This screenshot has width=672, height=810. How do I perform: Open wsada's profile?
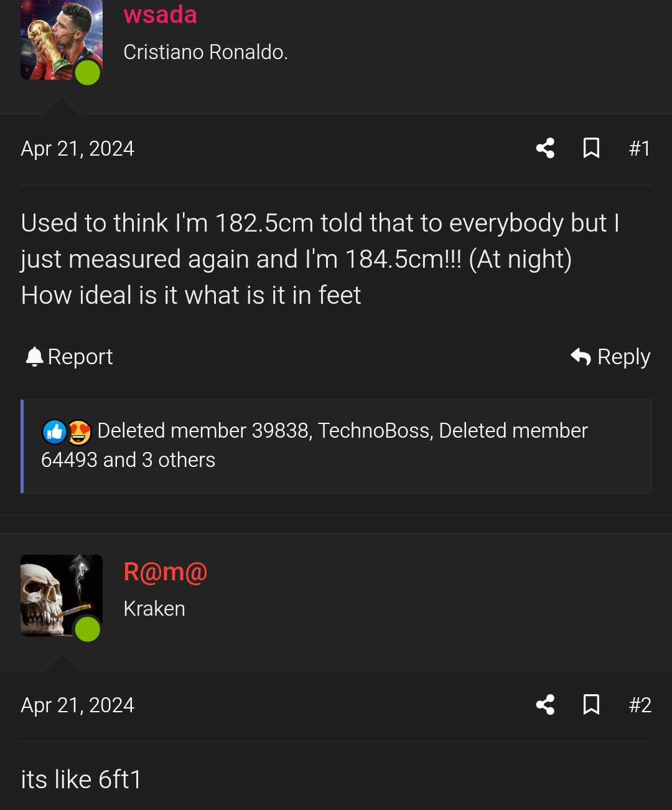(x=159, y=15)
